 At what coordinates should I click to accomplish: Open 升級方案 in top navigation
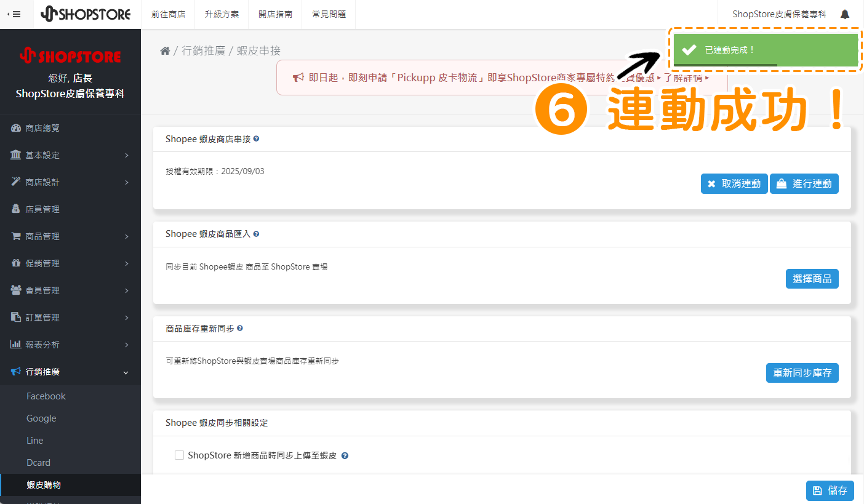click(222, 14)
